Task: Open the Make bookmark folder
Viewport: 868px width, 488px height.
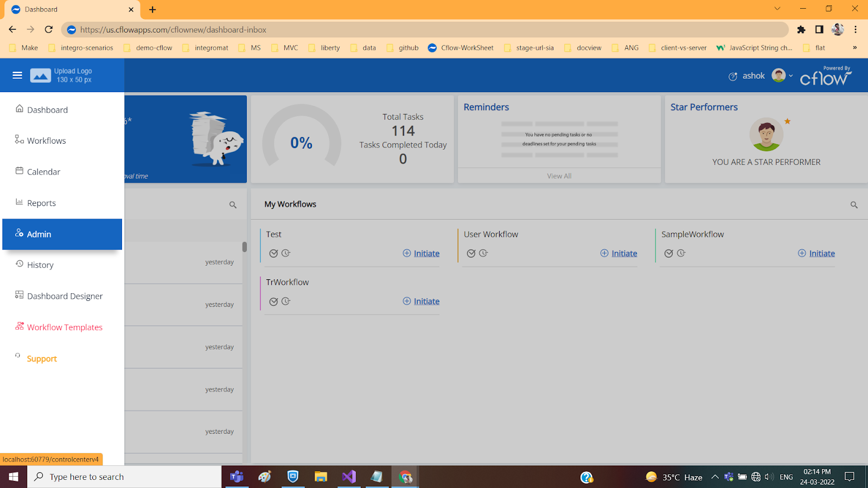Action: pos(24,48)
